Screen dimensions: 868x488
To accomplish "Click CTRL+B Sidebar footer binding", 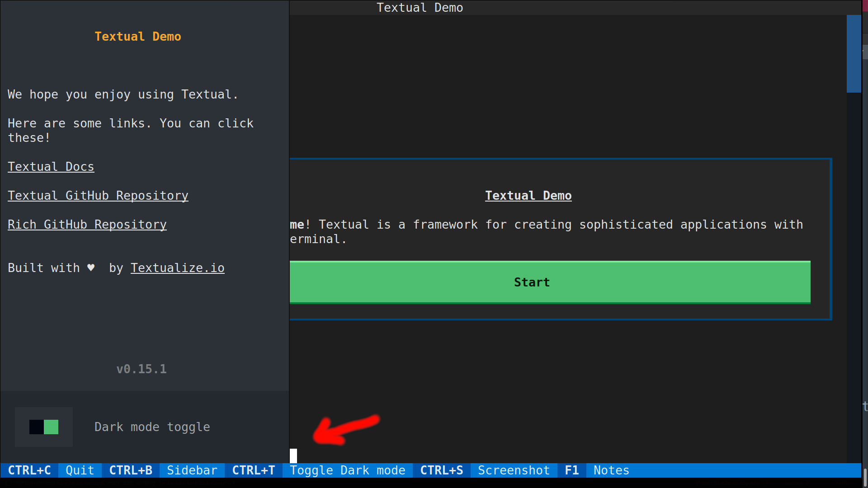I will [163, 470].
